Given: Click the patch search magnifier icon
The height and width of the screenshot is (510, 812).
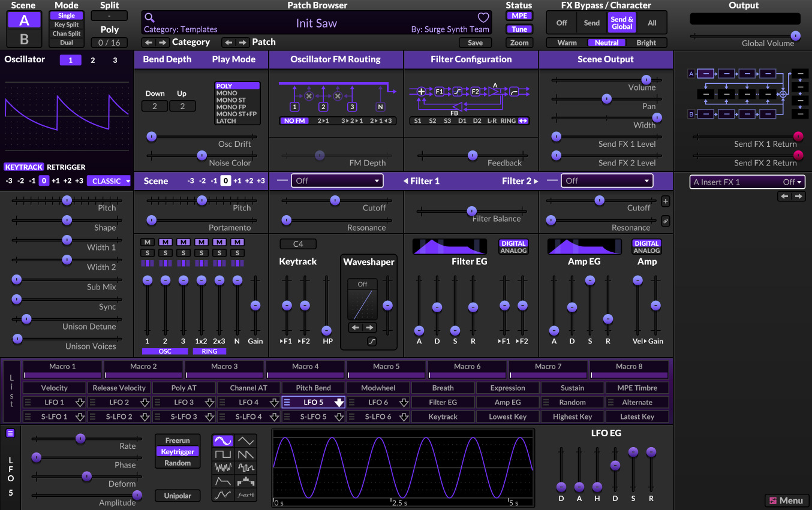Looking at the screenshot, I should click(150, 18).
